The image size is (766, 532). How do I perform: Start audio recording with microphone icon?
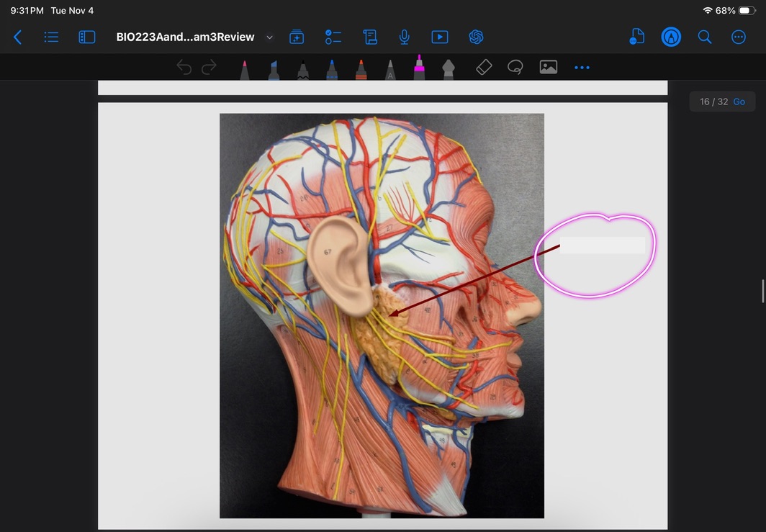405,37
